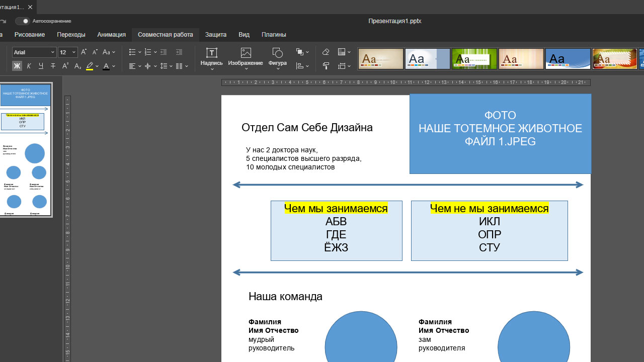This screenshot has height=362, width=644.
Task: Apply the grey-blue theme thumbnail
Action: [428, 59]
